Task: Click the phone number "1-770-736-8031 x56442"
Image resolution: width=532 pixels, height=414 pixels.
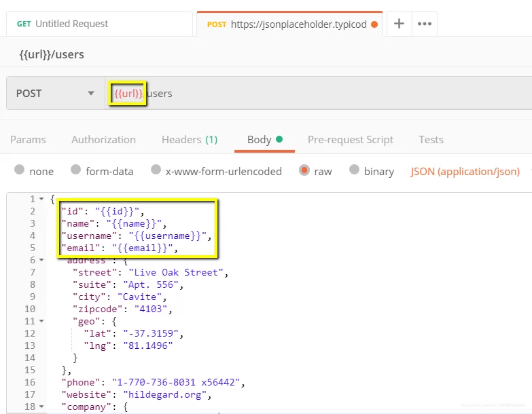Action: (x=176, y=382)
